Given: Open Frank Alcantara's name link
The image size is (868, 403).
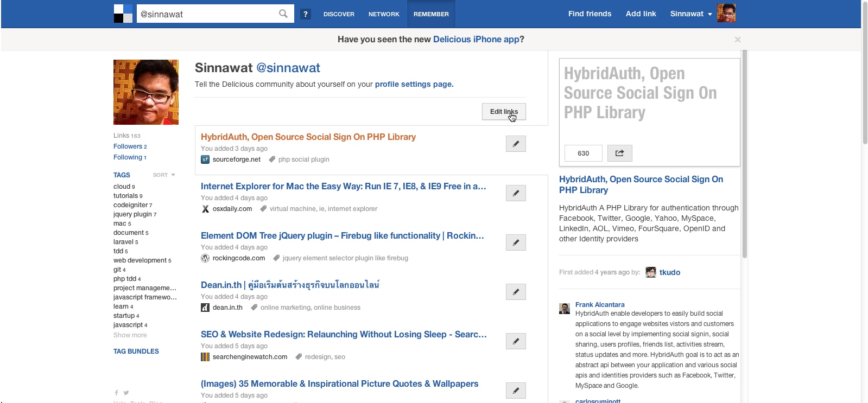Looking at the screenshot, I should pyautogui.click(x=600, y=305).
